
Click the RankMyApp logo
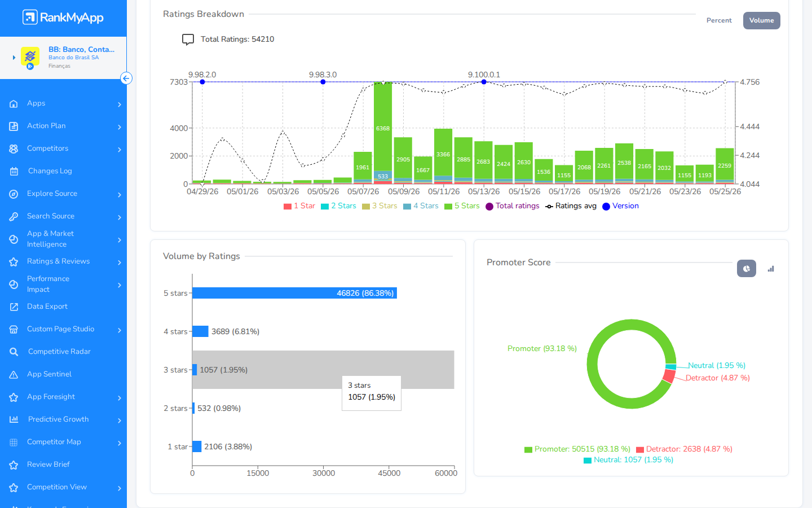pyautogui.click(x=63, y=17)
